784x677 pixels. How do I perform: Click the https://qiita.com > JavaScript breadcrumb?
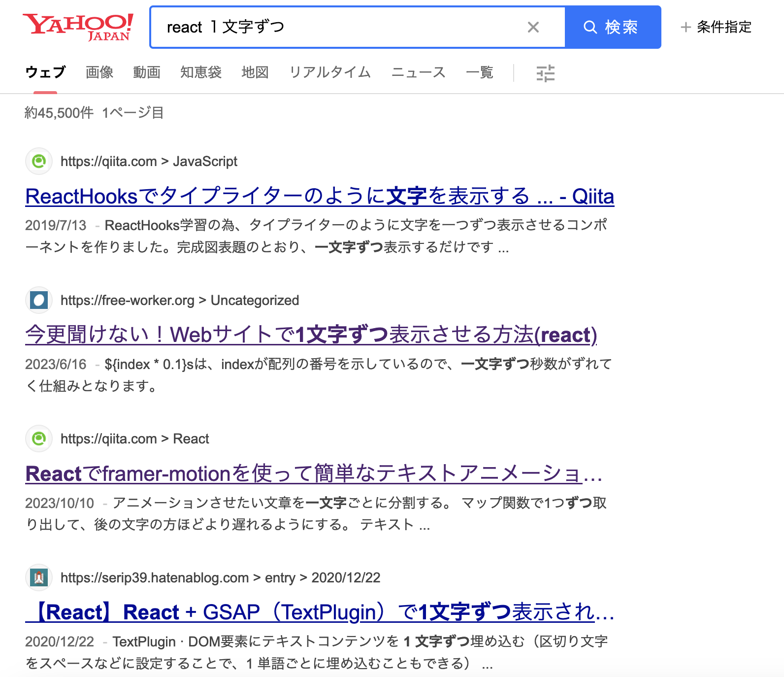pyautogui.click(x=149, y=162)
